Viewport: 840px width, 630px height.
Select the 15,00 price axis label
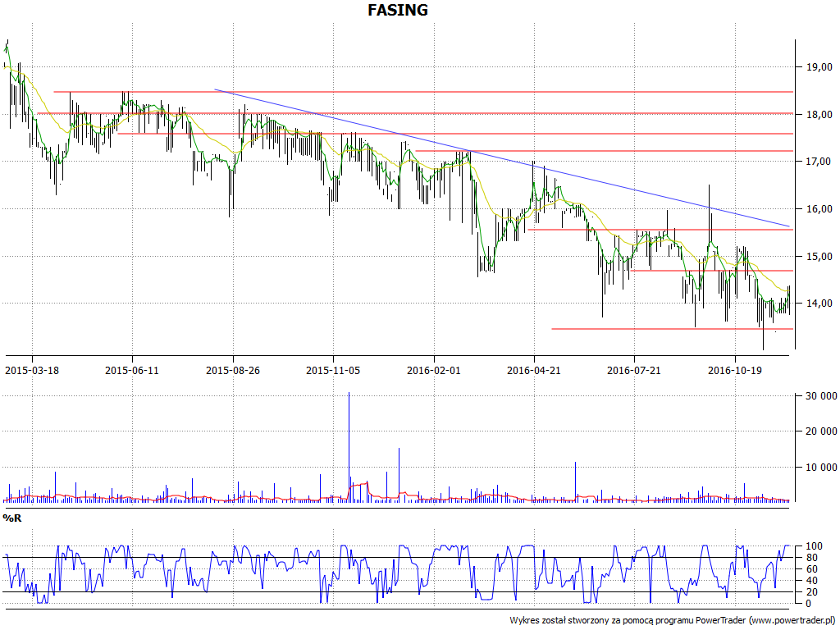[x=819, y=256]
